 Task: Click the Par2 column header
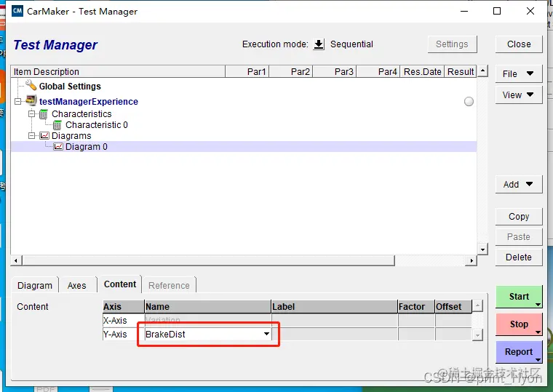(x=291, y=71)
